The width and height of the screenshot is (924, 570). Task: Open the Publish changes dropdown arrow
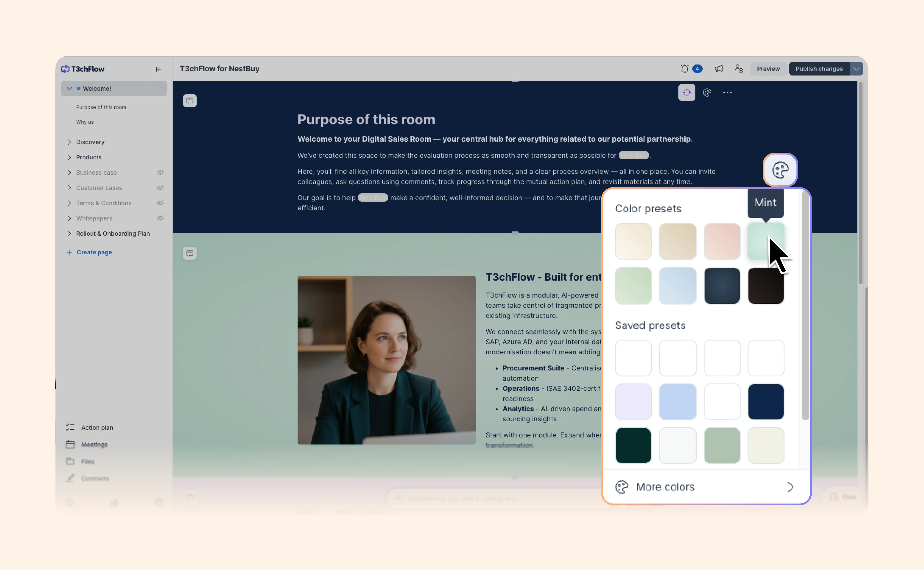click(x=856, y=69)
